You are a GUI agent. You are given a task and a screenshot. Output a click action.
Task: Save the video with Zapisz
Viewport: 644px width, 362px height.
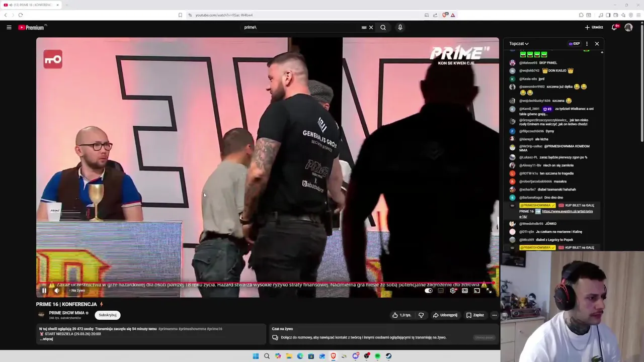tap(475, 315)
